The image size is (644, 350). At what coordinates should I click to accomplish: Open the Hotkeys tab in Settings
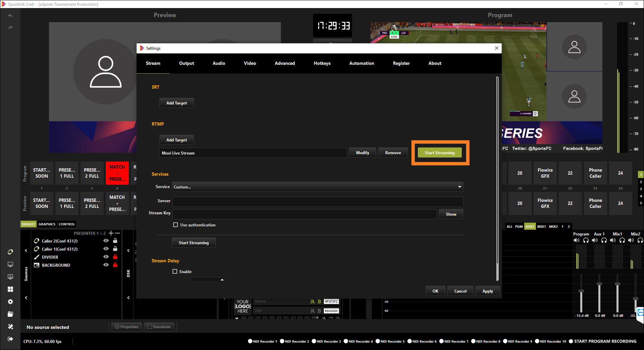[x=322, y=63]
